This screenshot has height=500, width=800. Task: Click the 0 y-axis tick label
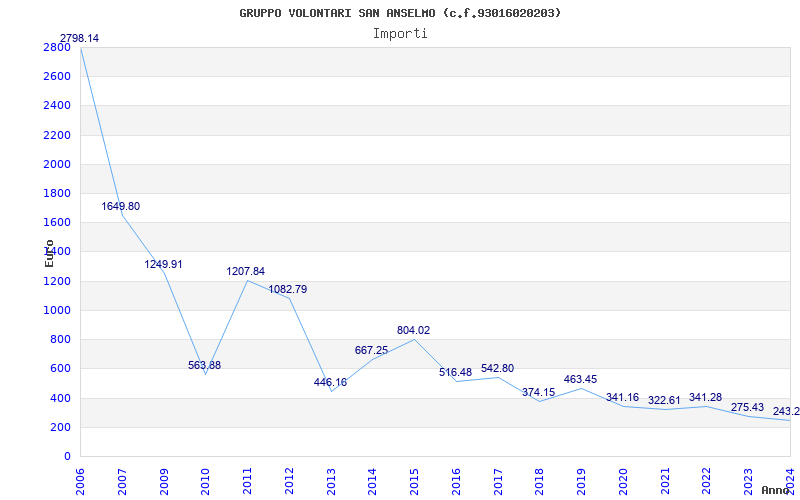pyautogui.click(x=67, y=456)
